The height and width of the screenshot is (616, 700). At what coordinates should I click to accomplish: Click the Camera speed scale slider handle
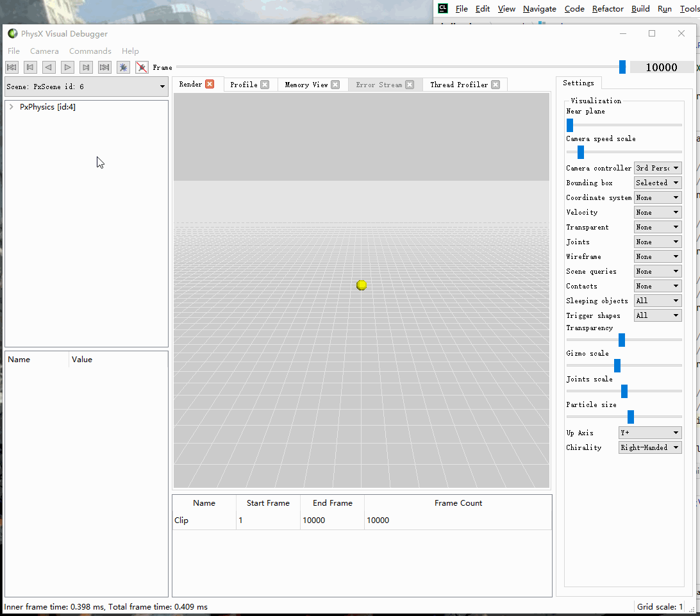point(581,152)
